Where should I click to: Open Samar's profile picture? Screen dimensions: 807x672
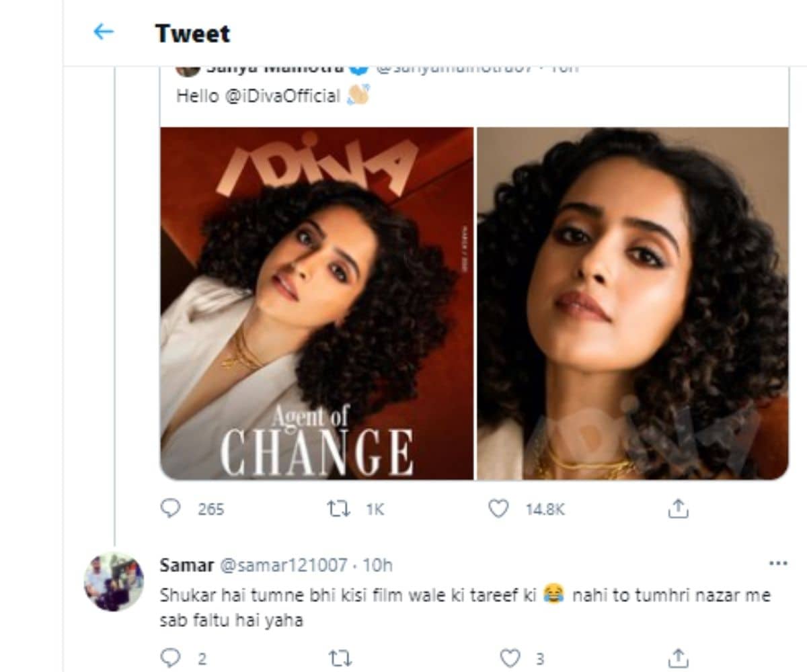[114, 582]
